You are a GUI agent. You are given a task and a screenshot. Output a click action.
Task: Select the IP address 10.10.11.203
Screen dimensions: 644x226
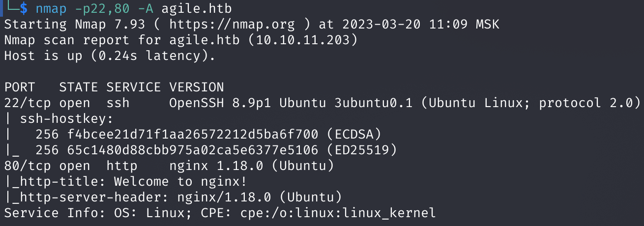(303, 40)
